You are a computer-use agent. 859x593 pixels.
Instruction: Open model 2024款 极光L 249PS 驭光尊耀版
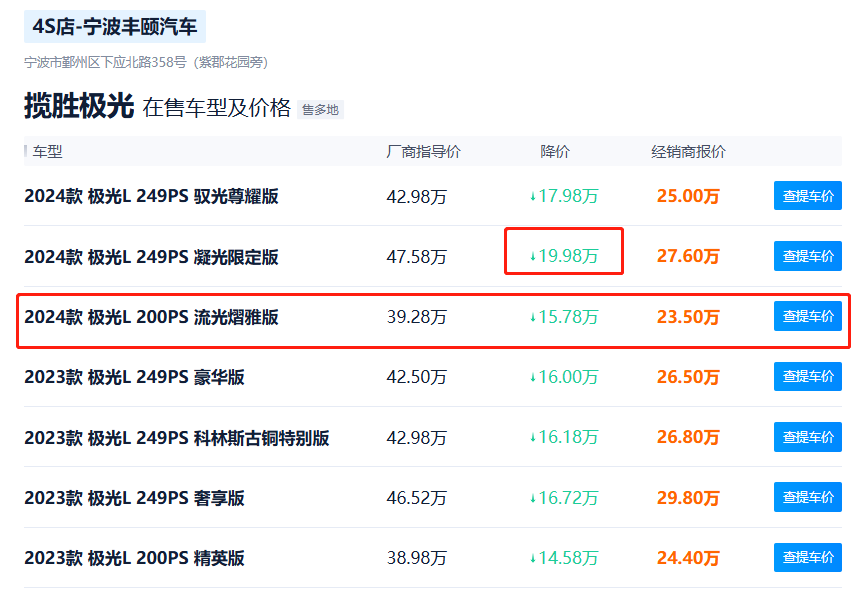(151, 196)
